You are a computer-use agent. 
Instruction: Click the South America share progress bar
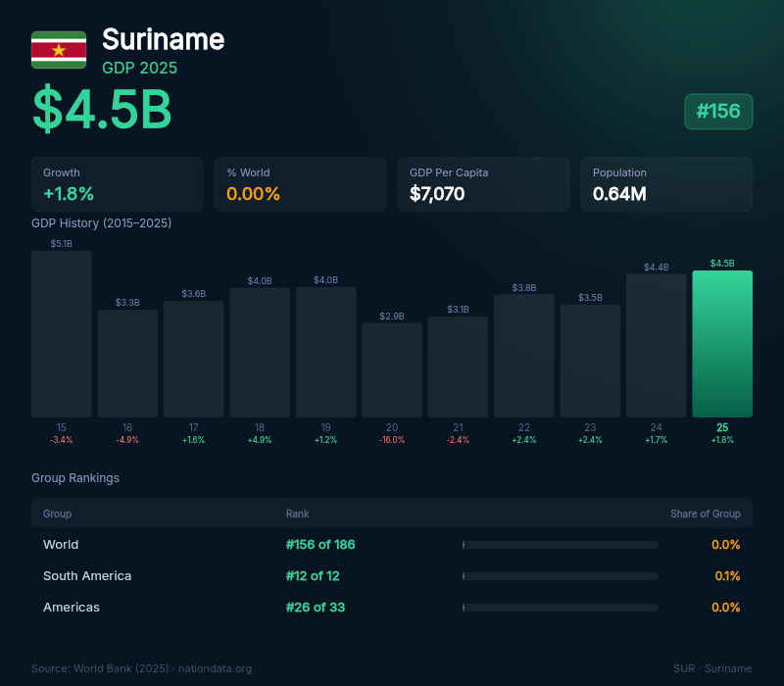[x=560, y=576]
